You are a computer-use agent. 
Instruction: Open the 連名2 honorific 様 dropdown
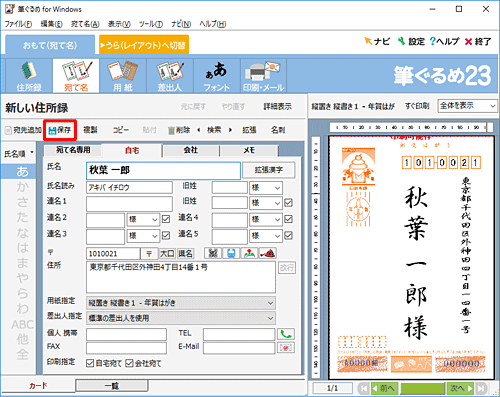click(143, 219)
